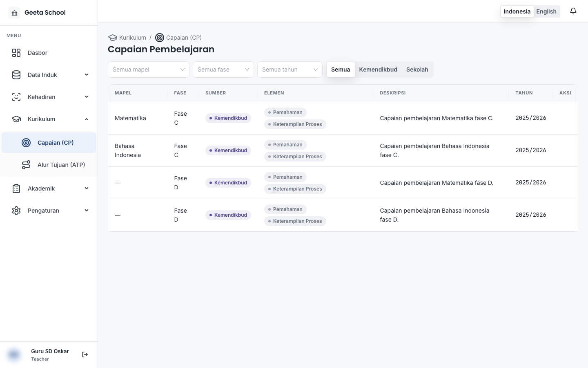Filter sources by Kemendikbud

tap(378, 70)
